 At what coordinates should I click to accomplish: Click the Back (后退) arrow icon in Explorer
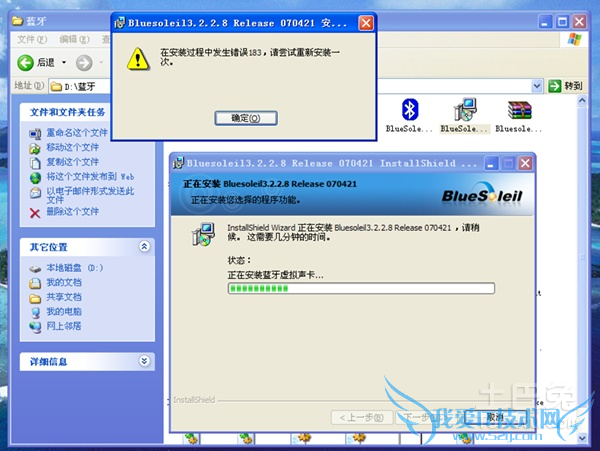coord(26,62)
